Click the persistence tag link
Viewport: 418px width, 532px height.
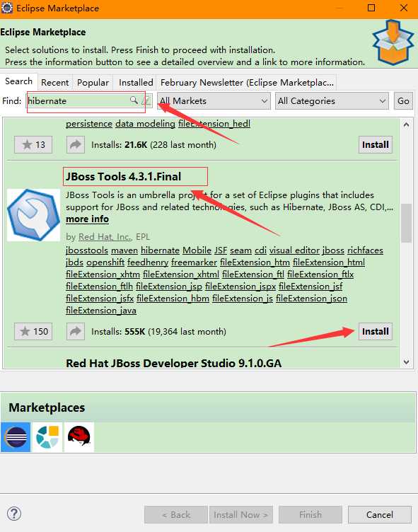click(89, 124)
